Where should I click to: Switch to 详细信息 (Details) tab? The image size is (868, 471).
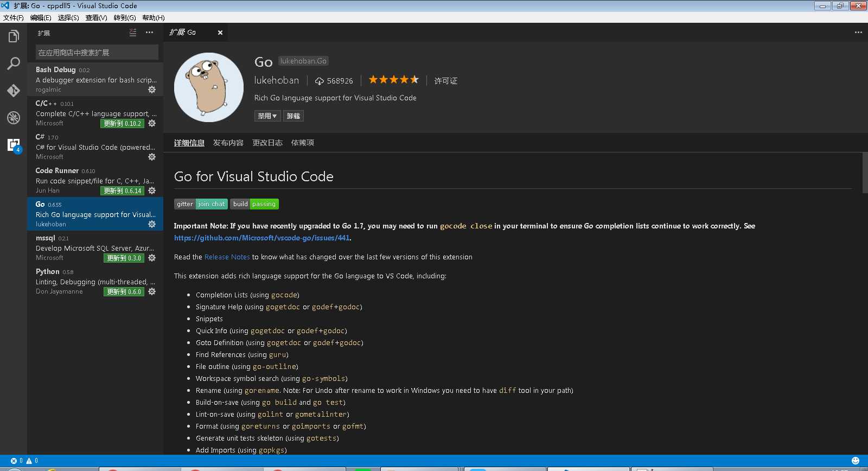(189, 143)
